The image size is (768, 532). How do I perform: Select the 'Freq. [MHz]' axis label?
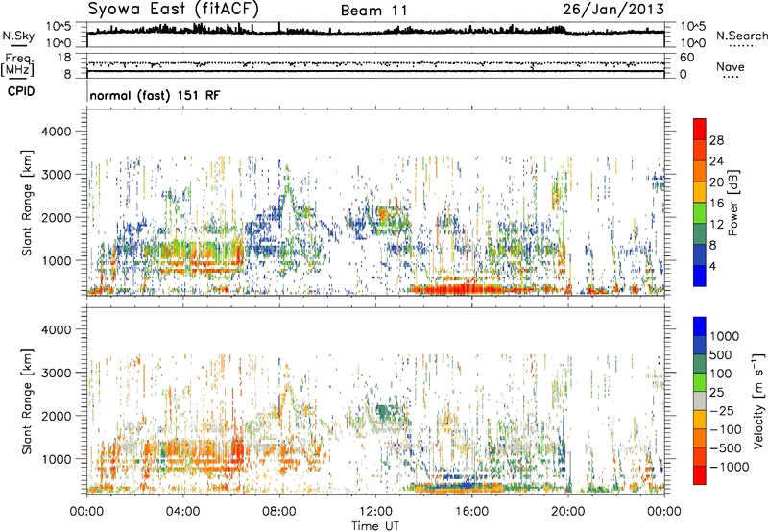[17, 65]
